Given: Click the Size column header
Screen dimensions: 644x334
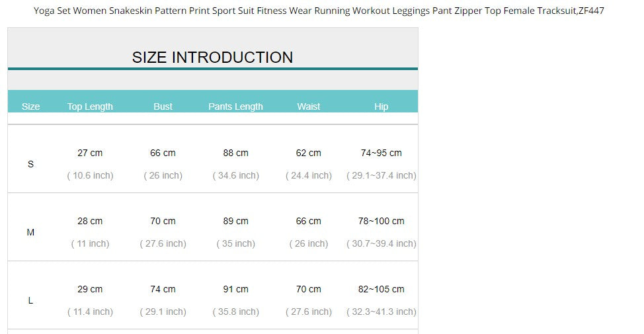Looking at the screenshot, I should coord(30,106).
